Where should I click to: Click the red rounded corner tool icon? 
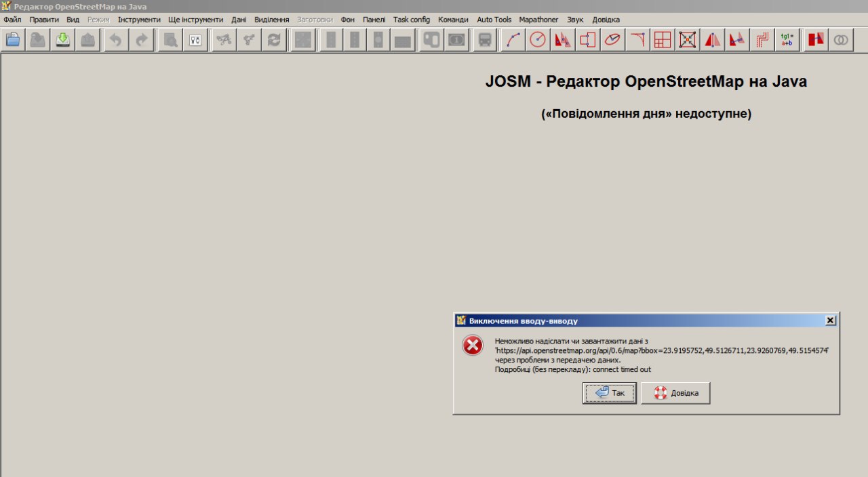637,40
